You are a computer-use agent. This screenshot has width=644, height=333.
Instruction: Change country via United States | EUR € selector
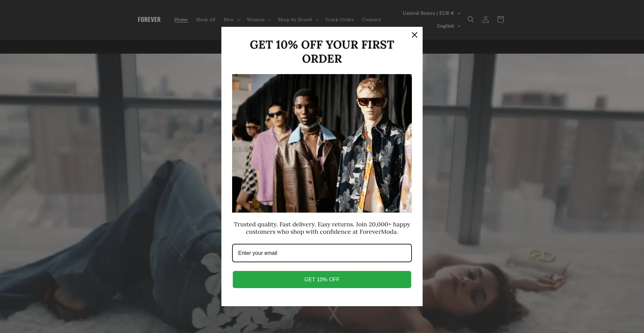pyautogui.click(x=432, y=13)
